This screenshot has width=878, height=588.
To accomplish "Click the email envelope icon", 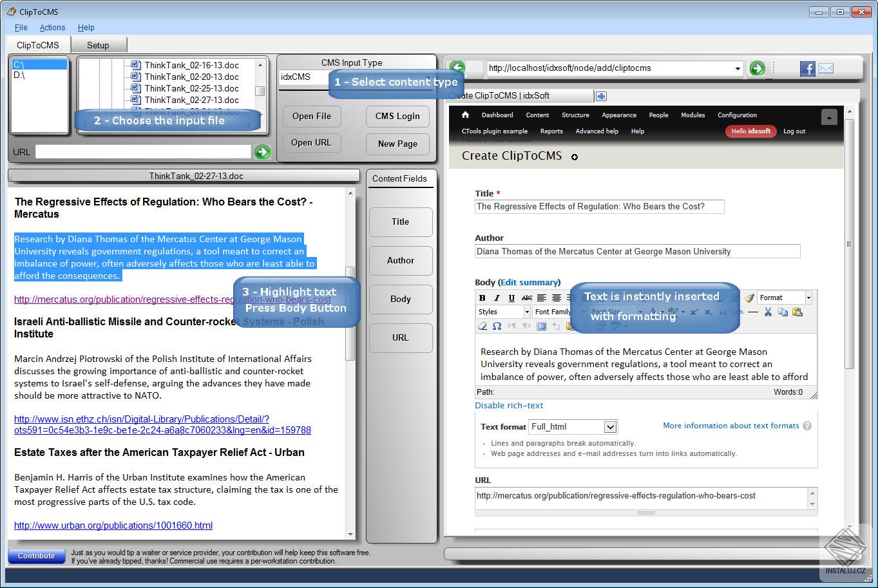I will (826, 68).
